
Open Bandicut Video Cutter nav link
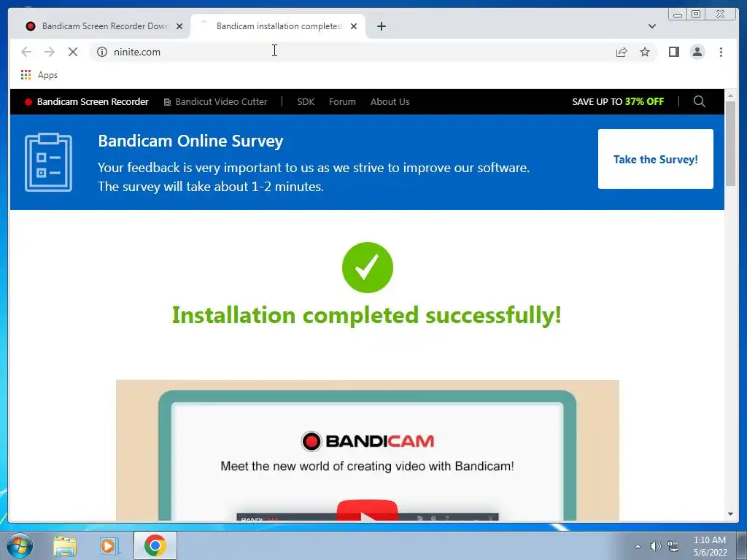[x=215, y=102]
